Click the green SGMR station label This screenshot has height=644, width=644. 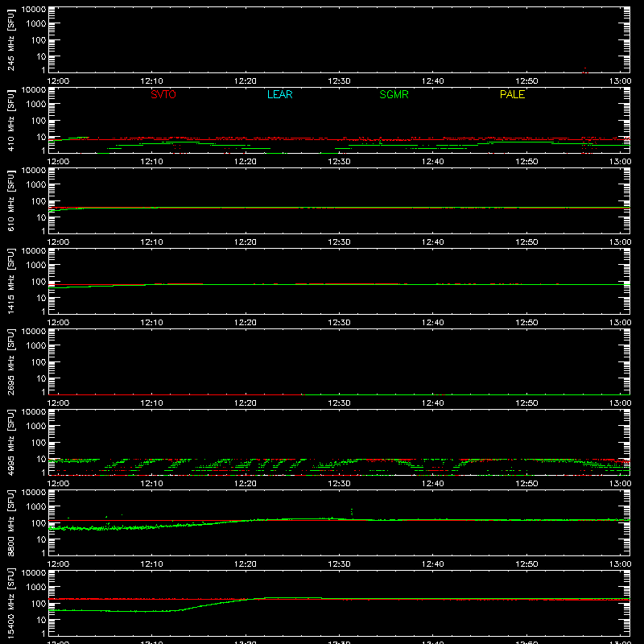[394, 94]
